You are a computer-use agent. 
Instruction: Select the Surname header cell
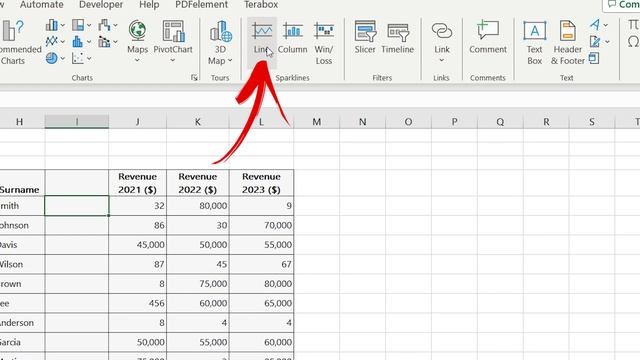(22, 183)
